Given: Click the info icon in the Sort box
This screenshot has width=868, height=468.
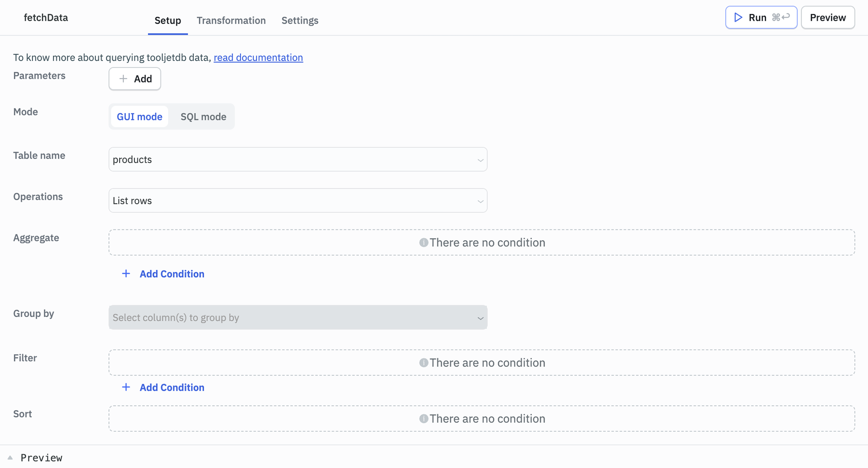Looking at the screenshot, I should [x=423, y=418].
